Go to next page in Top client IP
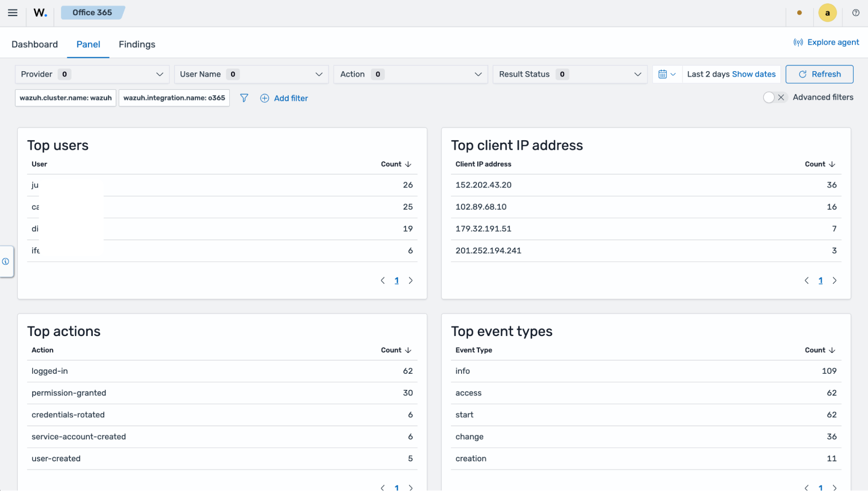 (835, 280)
